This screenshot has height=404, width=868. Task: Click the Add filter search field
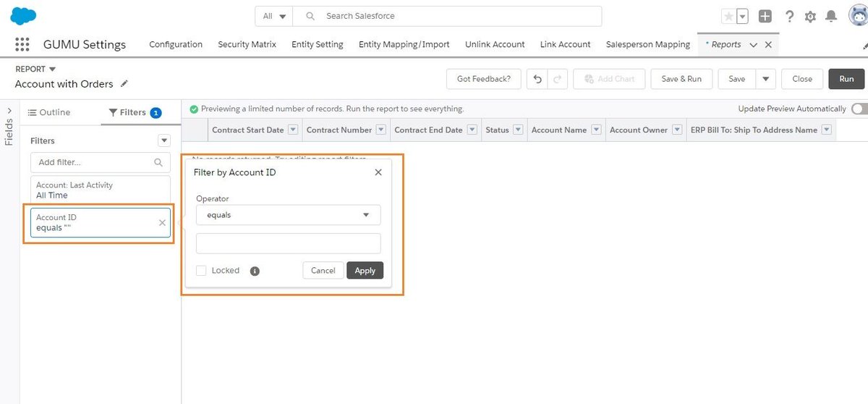101,162
